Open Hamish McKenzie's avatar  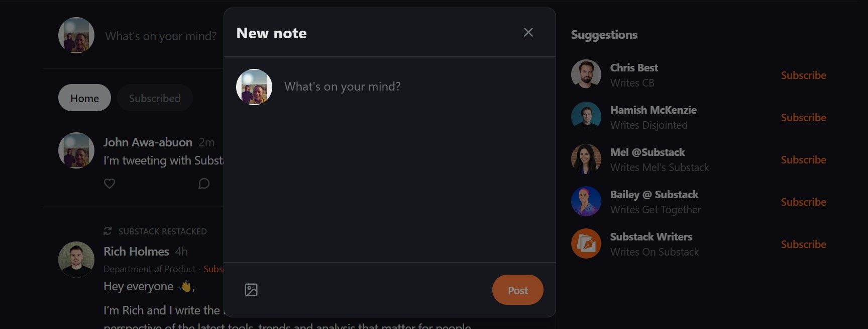pos(586,117)
